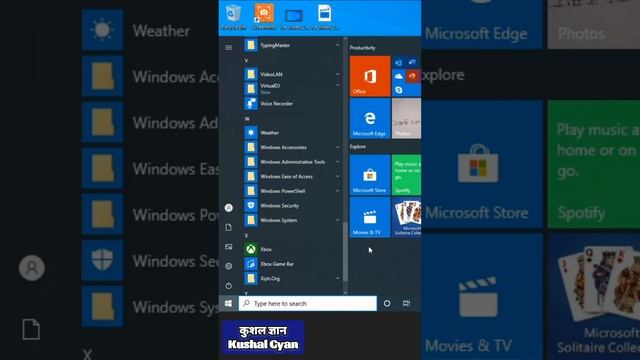Launch the Voice Recorder app
Viewport: 640px width, 360px height.
pos(292,104)
